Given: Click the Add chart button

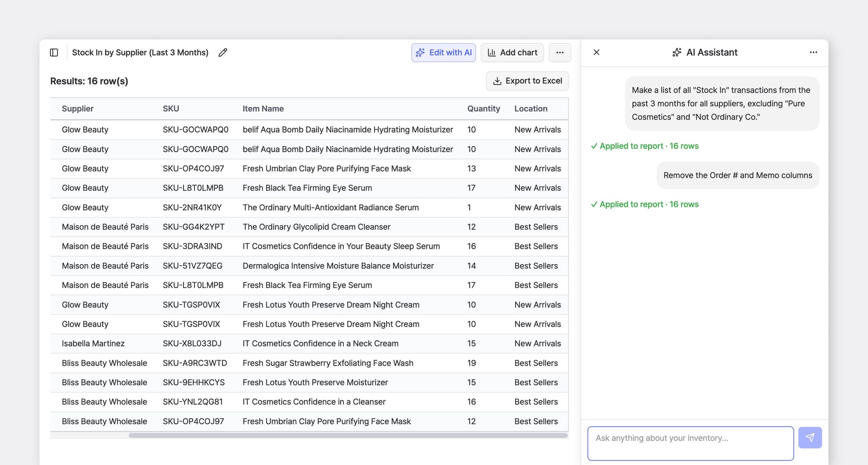Looking at the screenshot, I should click(513, 52).
